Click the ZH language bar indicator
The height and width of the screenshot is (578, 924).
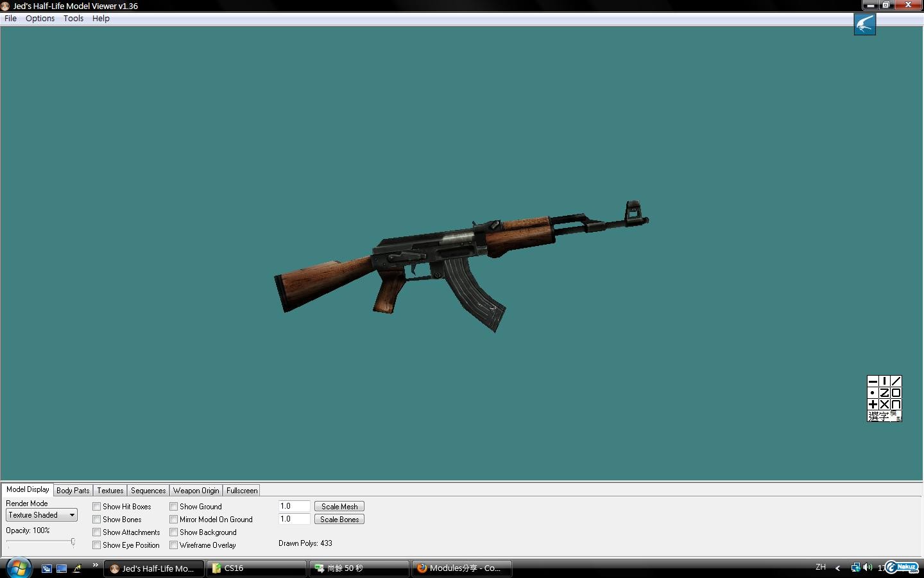click(820, 567)
